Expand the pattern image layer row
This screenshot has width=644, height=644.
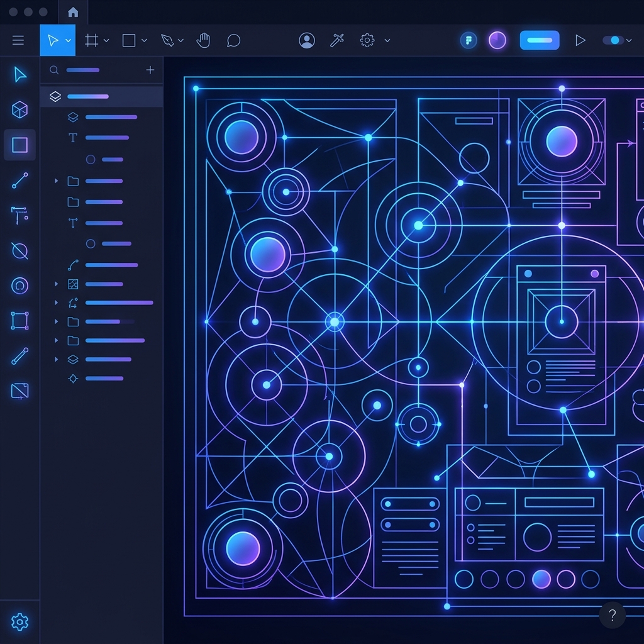click(56, 284)
